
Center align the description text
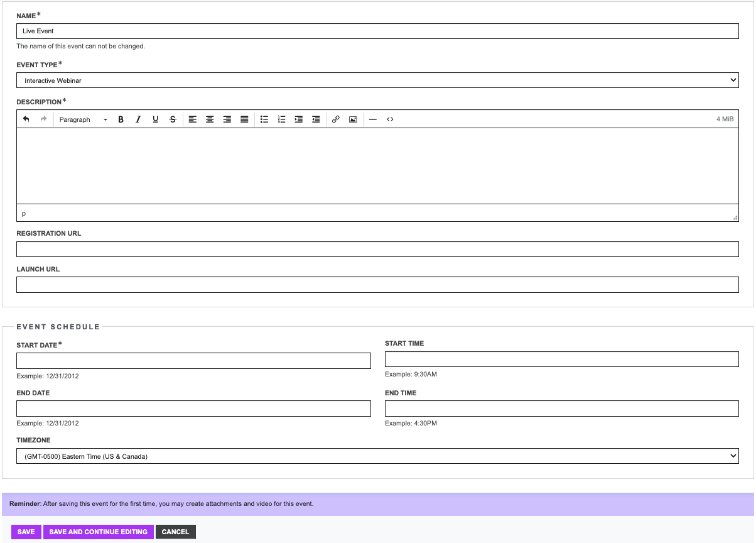(x=210, y=119)
